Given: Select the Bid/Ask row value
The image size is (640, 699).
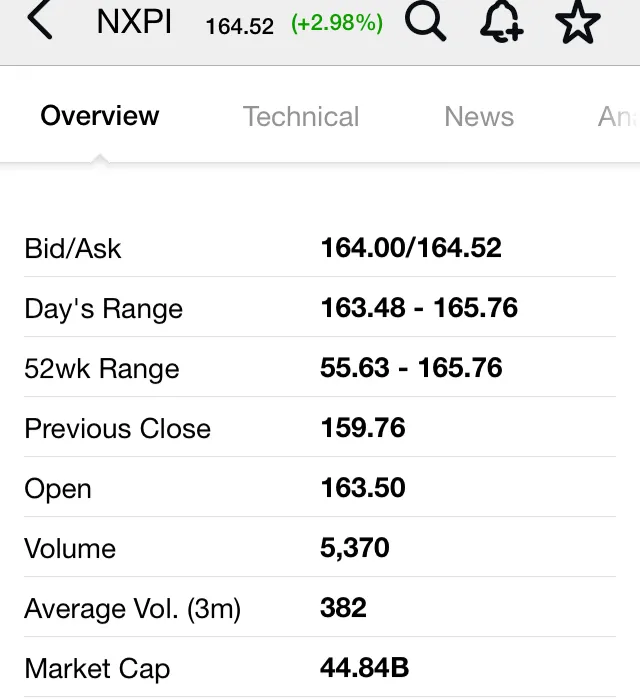Looking at the screenshot, I should point(411,248).
